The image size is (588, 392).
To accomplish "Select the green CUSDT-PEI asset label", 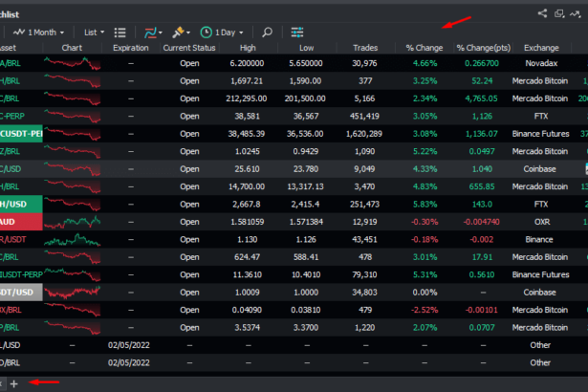I will [21, 134].
